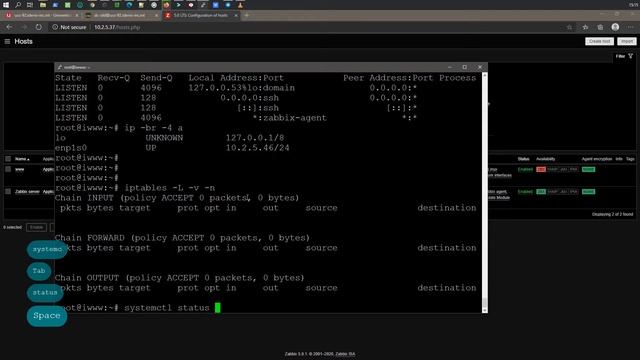Click the terminal scrollbar up arrow
The width and height of the screenshot is (640, 360).
tap(484, 75)
